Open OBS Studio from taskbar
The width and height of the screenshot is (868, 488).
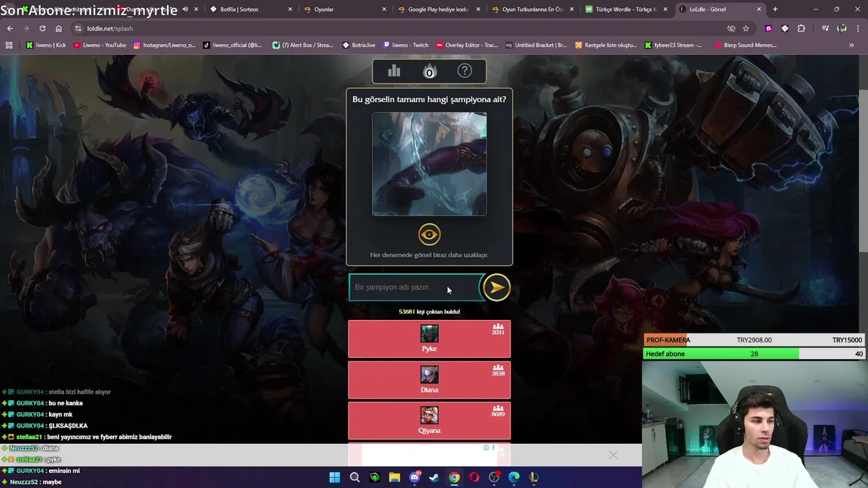click(x=494, y=477)
